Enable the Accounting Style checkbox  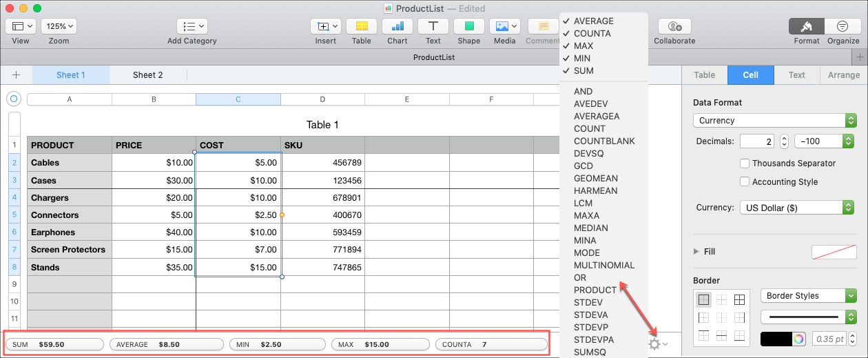(x=744, y=181)
